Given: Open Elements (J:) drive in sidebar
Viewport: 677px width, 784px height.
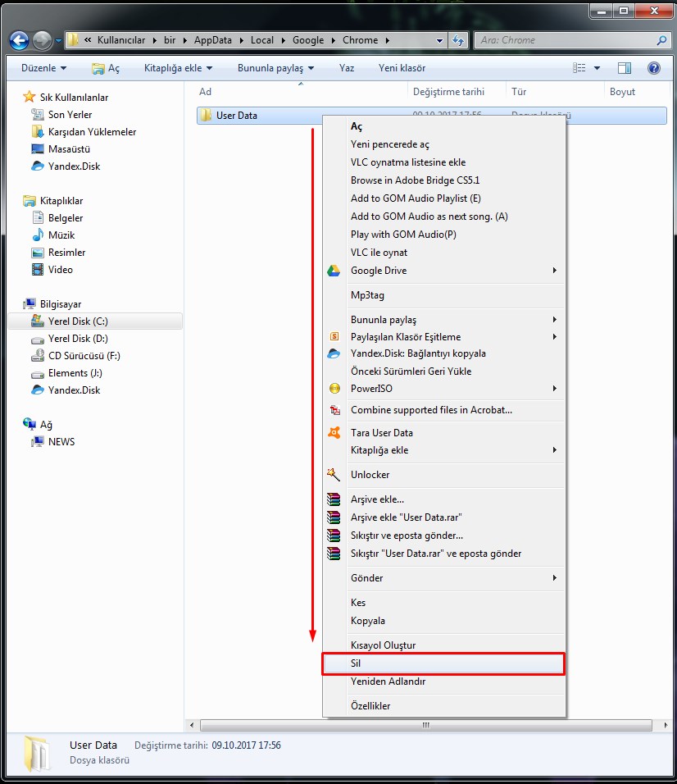Looking at the screenshot, I should (x=75, y=373).
